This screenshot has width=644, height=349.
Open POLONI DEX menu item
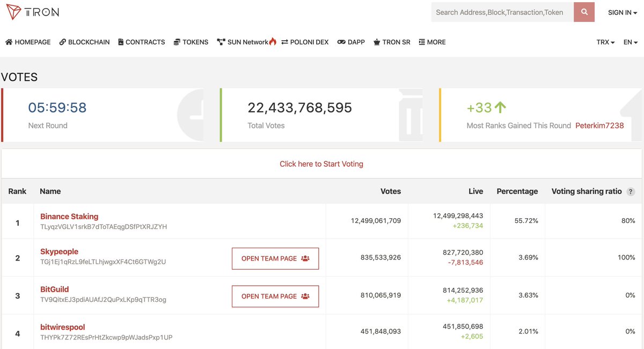pos(305,42)
